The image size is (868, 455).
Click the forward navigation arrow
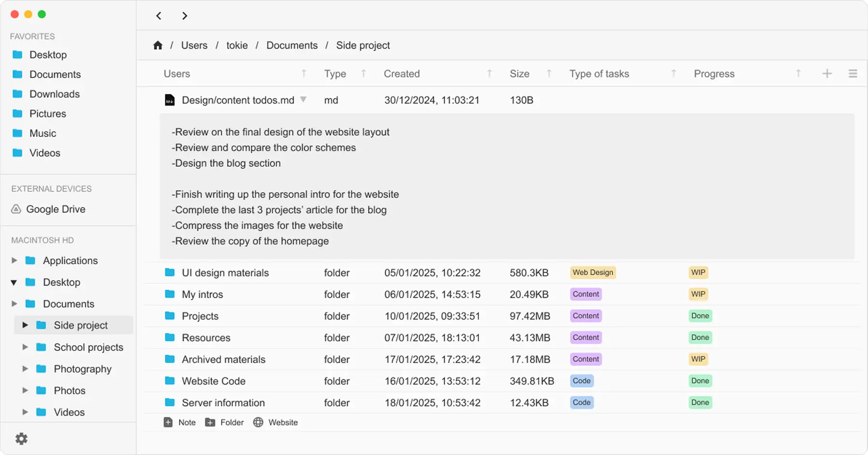[185, 16]
